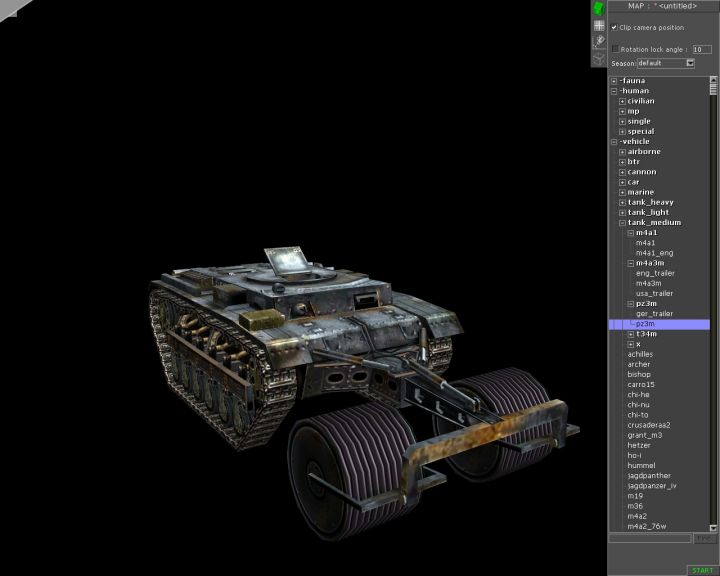Select ger_trailer in the entity tree
Viewport: 720px width, 576px height.
tap(654, 314)
